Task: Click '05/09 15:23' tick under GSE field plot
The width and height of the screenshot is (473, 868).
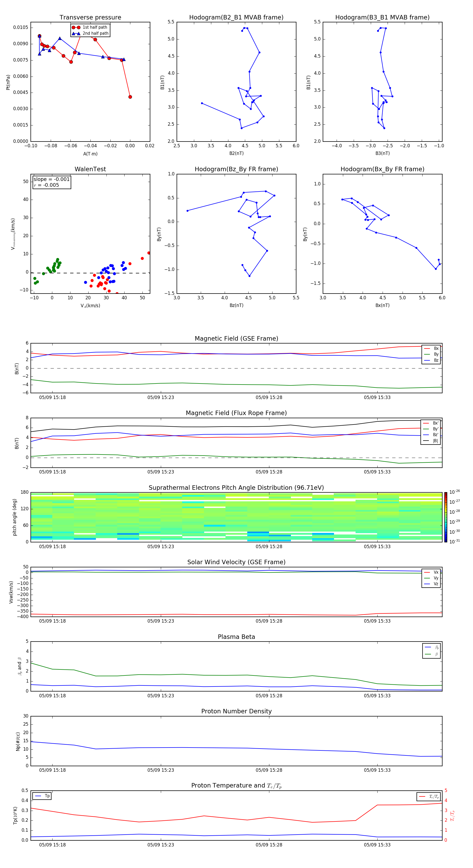Action: pyautogui.click(x=161, y=398)
